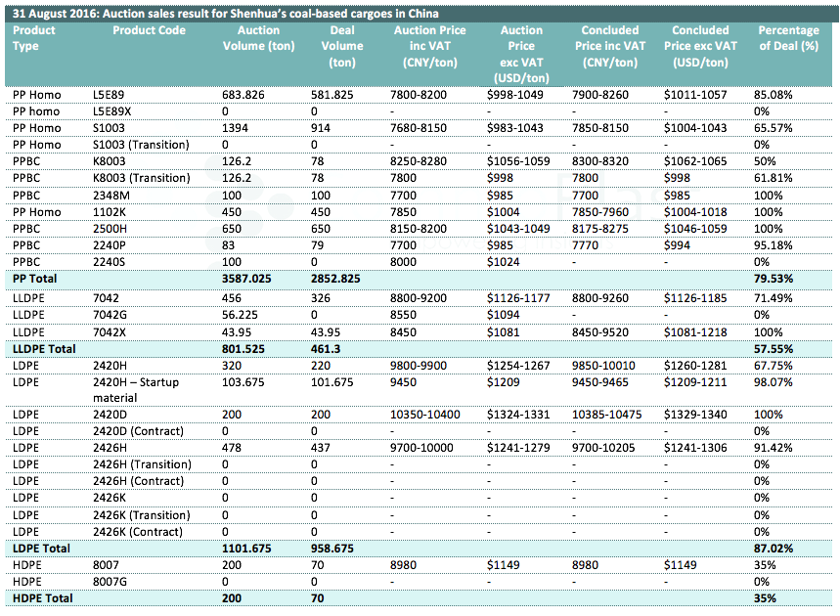Select the 'LDPE Total' row label
The image size is (840, 616).
[x=41, y=549]
